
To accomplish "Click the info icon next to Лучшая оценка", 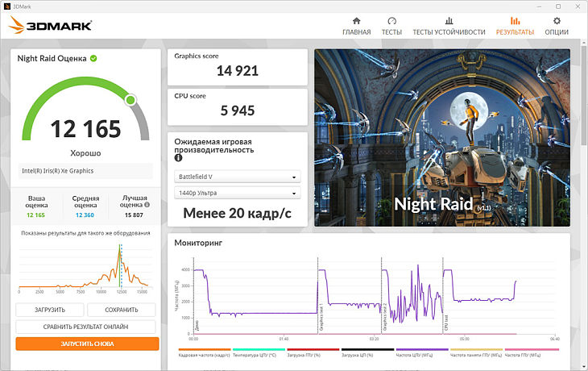I will click(x=148, y=205).
